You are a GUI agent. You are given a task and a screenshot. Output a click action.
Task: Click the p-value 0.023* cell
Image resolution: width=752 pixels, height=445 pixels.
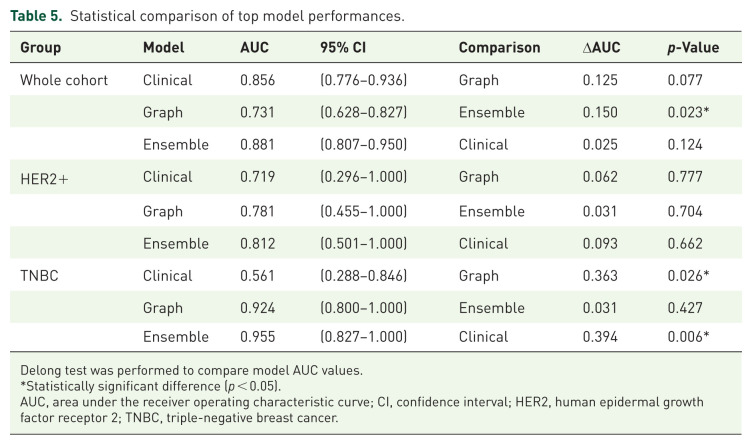point(688,112)
